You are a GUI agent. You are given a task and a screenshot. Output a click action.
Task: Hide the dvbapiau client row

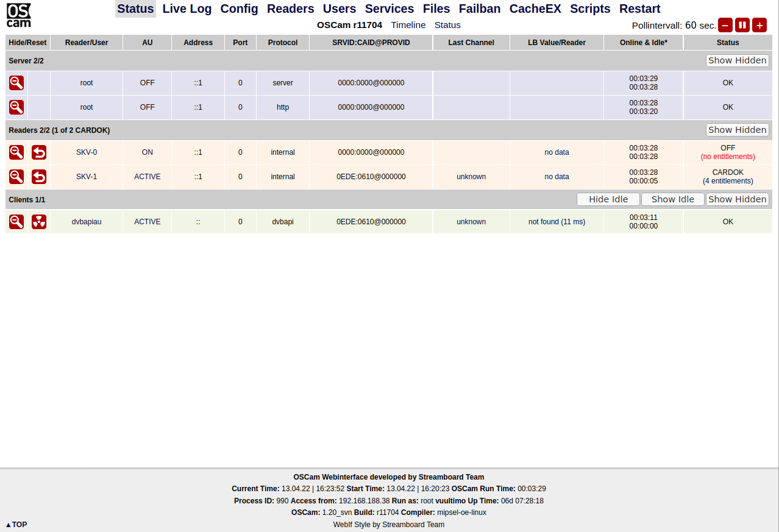[x=16, y=222]
